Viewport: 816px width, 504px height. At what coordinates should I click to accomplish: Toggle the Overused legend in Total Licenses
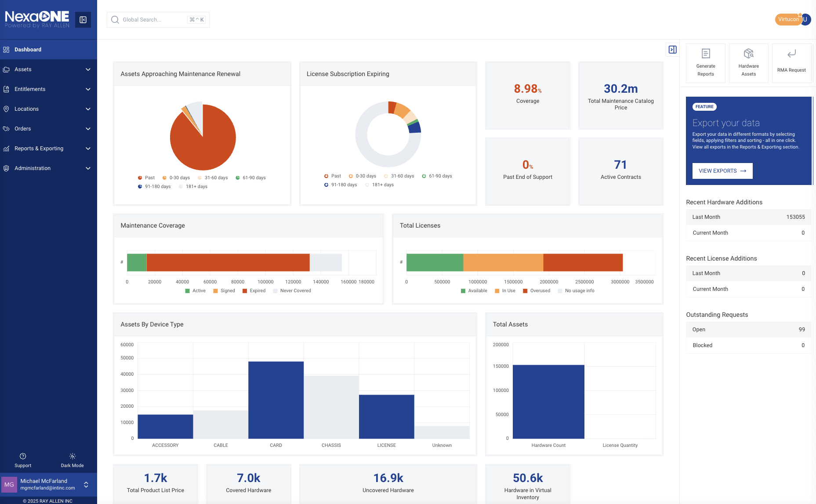536,291
